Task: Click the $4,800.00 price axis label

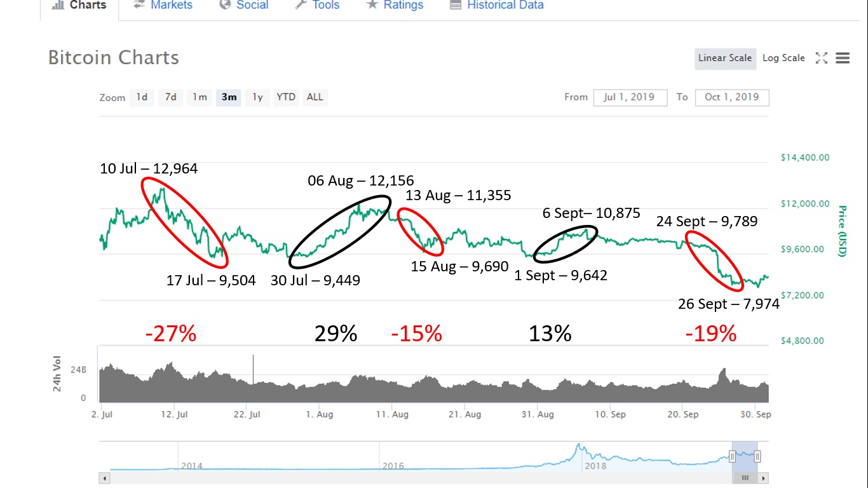Action: tap(803, 341)
